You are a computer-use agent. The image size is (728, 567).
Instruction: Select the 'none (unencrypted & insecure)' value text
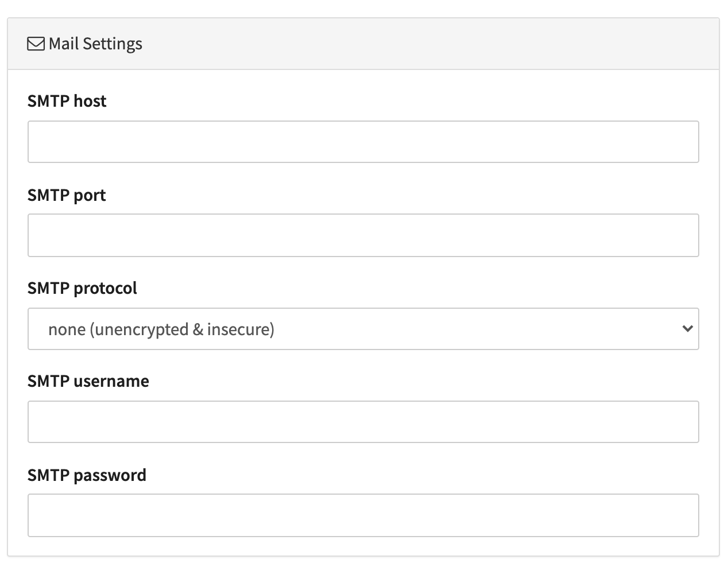161,329
